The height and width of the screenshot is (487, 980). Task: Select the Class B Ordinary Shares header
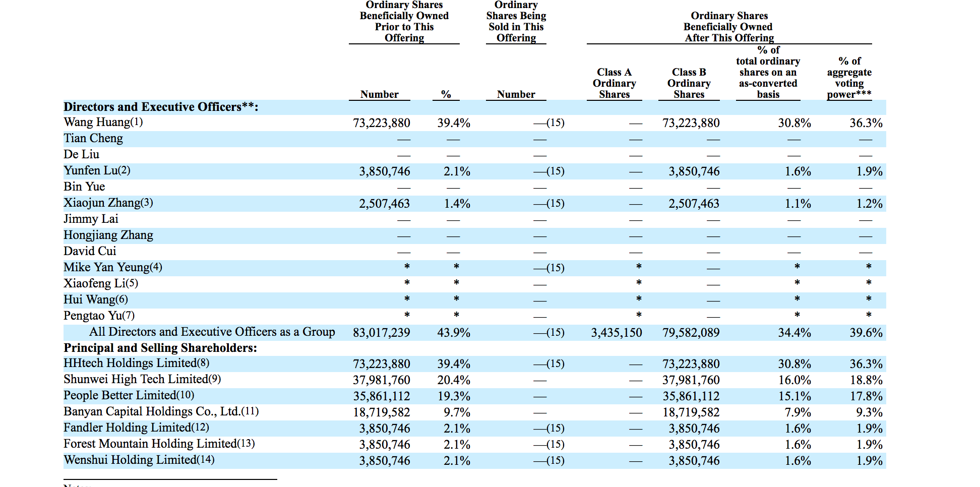689,83
